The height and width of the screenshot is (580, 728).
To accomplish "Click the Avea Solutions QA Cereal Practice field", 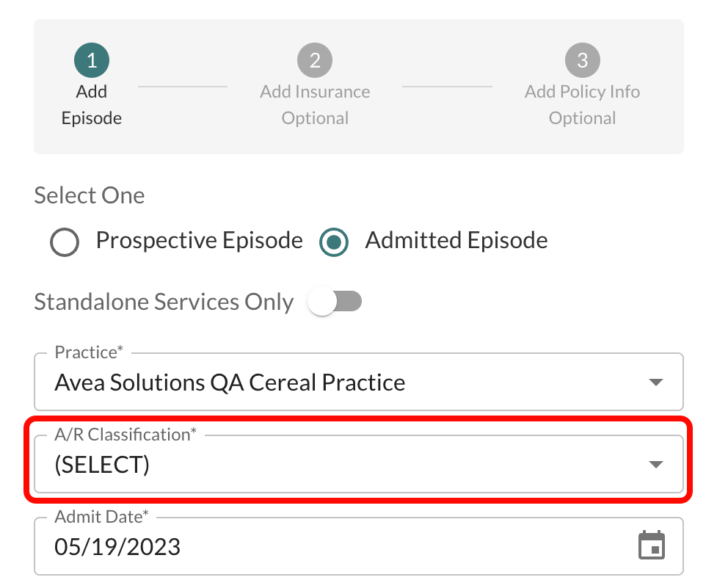I will (294, 381).
